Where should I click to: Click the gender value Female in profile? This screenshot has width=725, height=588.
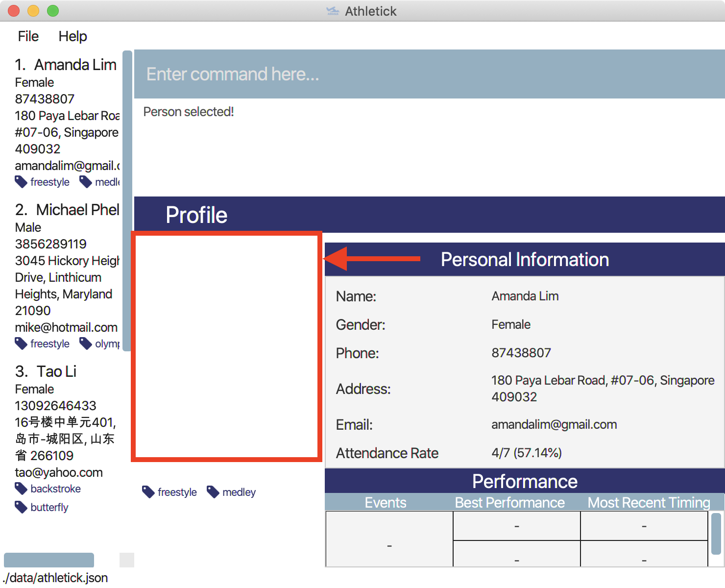click(511, 324)
